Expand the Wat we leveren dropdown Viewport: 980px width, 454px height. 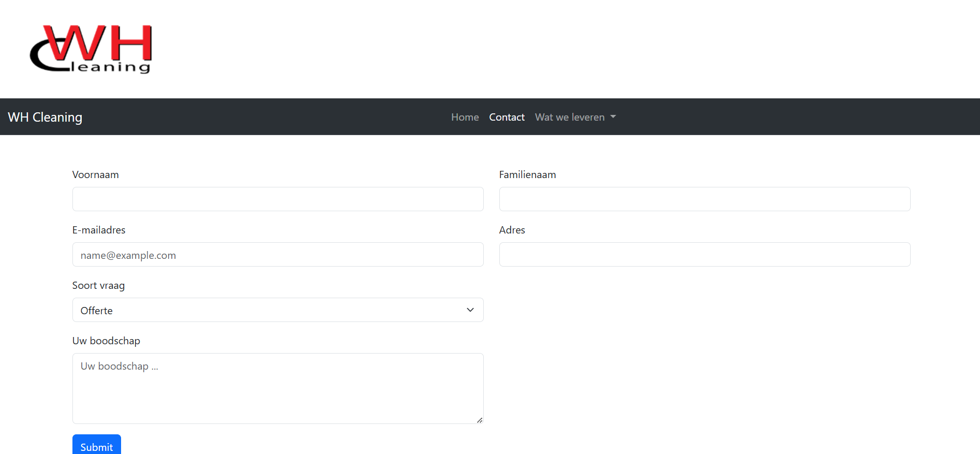(x=575, y=118)
